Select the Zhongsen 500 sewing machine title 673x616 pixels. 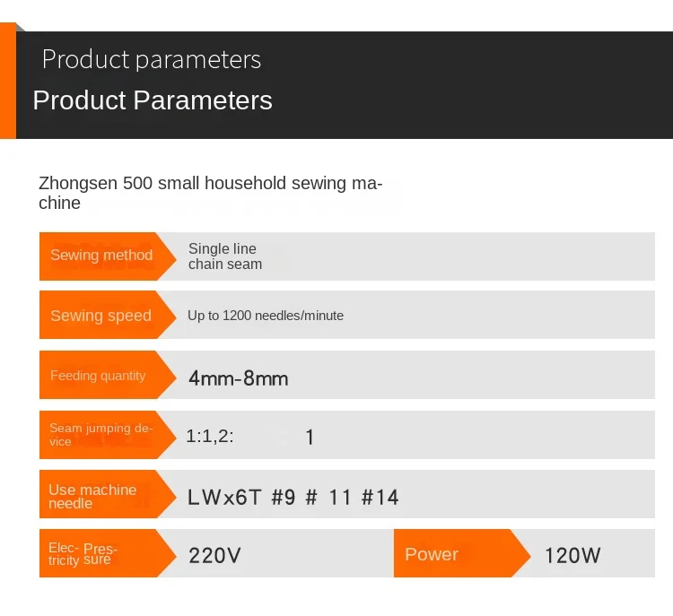tap(211, 193)
